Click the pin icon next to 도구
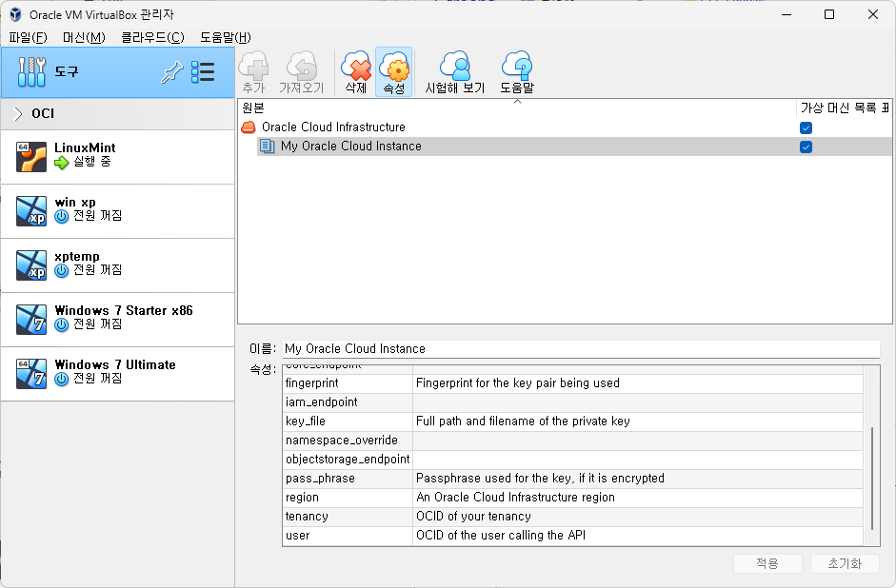This screenshot has height=588, width=896. coord(171,72)
